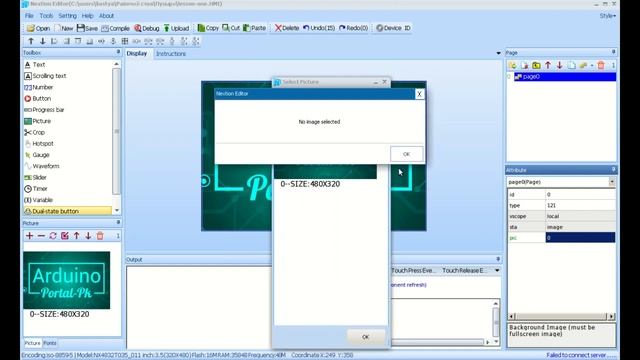Open the Help menu

(x=87, y=16)
